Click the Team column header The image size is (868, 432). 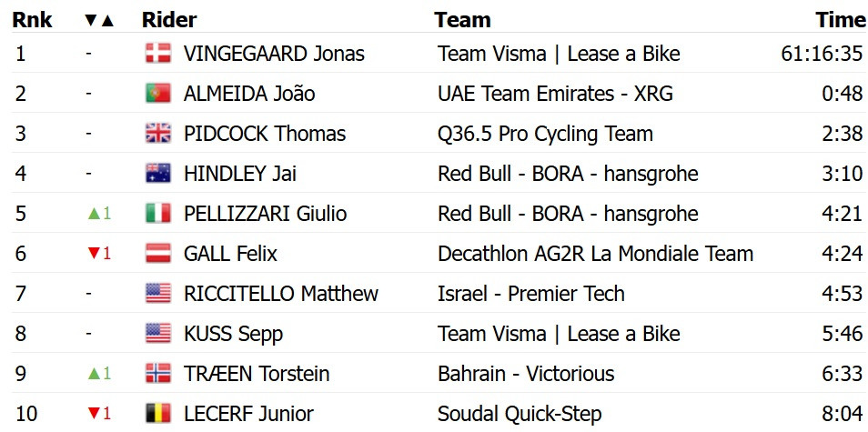[462, 20]
